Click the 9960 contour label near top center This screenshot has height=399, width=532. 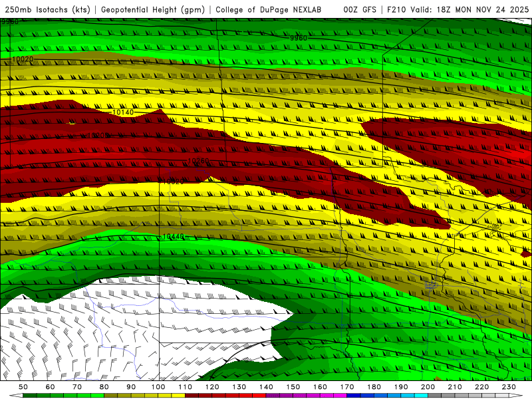(299, 38)
